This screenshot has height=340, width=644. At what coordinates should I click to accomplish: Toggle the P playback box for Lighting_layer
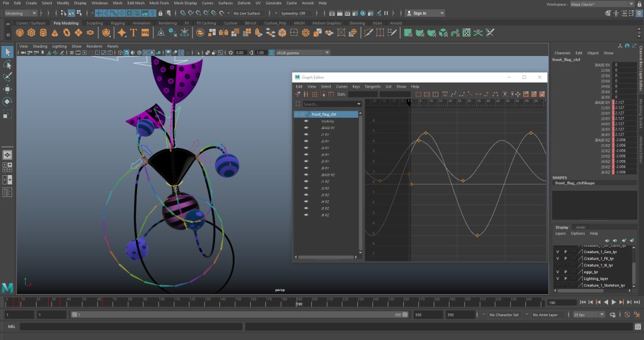point(565,278)
